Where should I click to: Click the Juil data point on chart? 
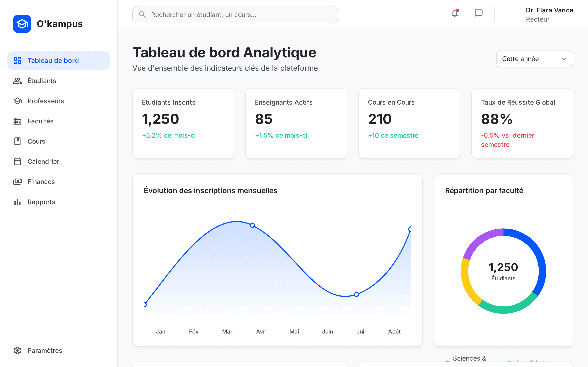[x=356, y=294]
